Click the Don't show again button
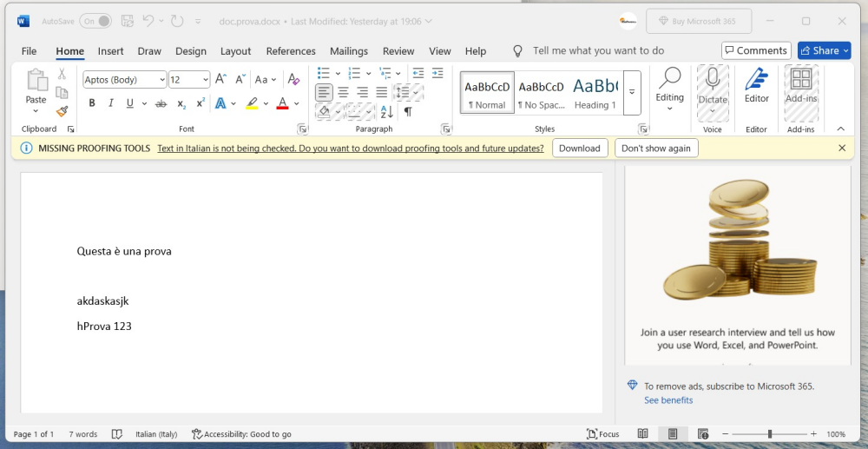 pos(656,149)
